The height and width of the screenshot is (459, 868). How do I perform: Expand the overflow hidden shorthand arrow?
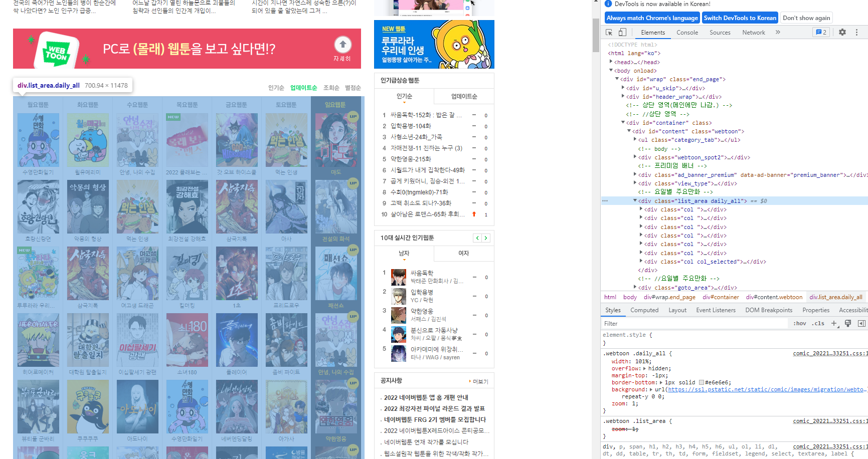pyautogui.click(x=645, y=368)
